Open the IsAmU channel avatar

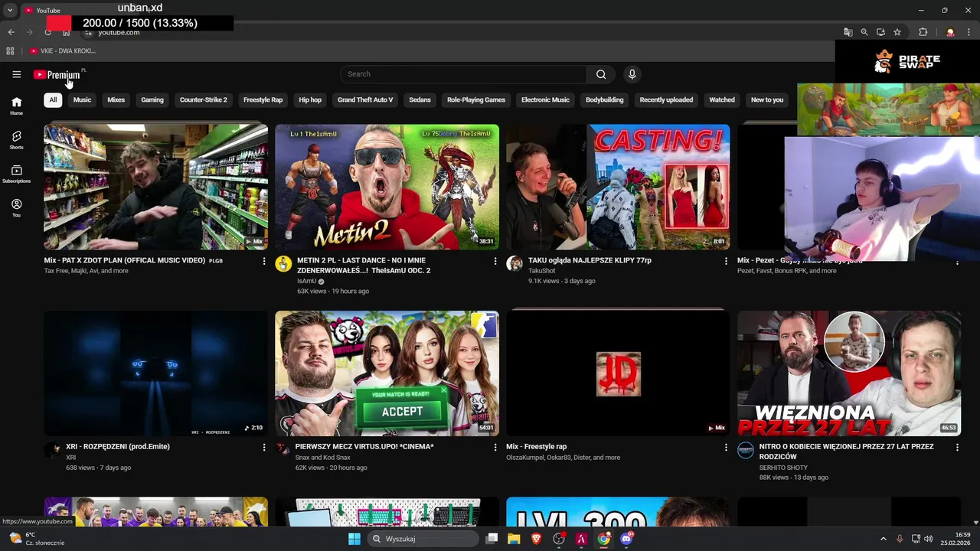pos(283,264)
